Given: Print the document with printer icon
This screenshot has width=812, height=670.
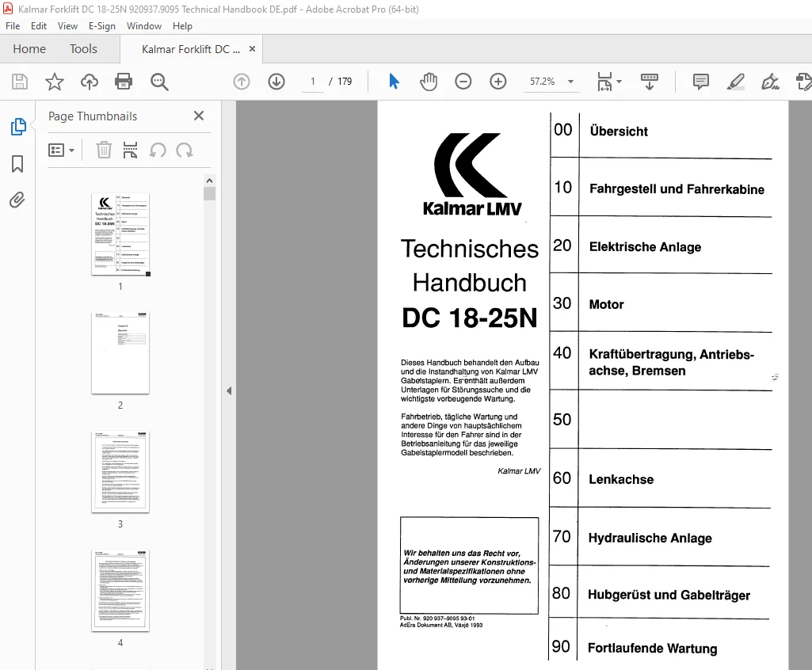Looking at the screenshot, I should tap(124, 82).
